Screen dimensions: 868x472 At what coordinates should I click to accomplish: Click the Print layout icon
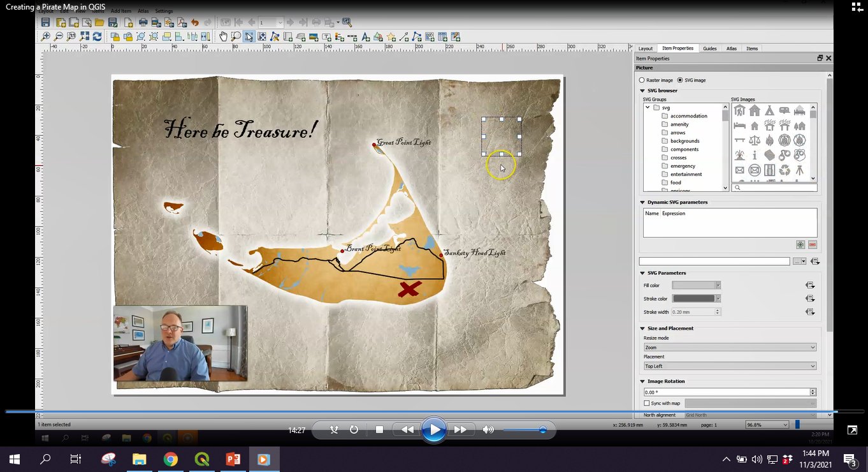coord(143,22)
